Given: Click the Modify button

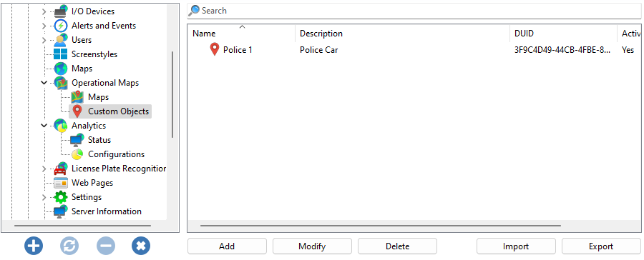Looking at the screenshot, I should coord(312,246).
